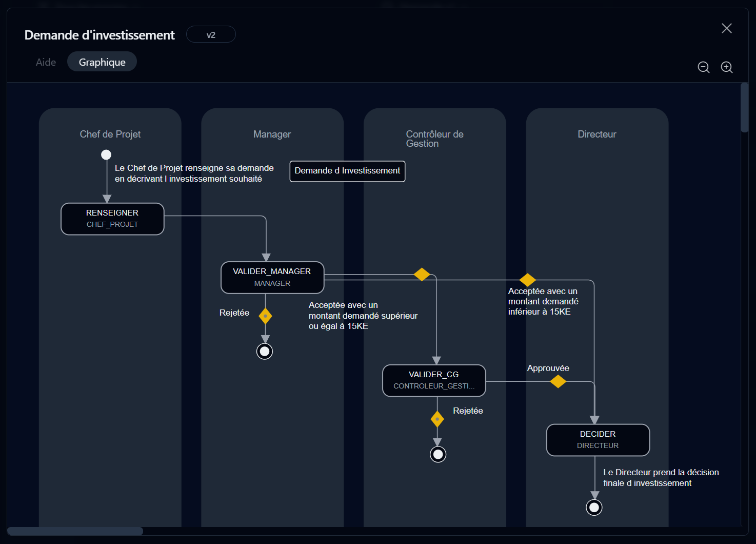Select the RENSEIGNER task node
The height and width of the screenshot is (544, 756).
[112, 219]
